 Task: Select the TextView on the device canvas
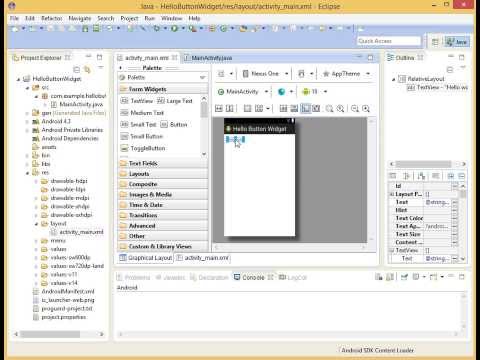click(236, 139)
